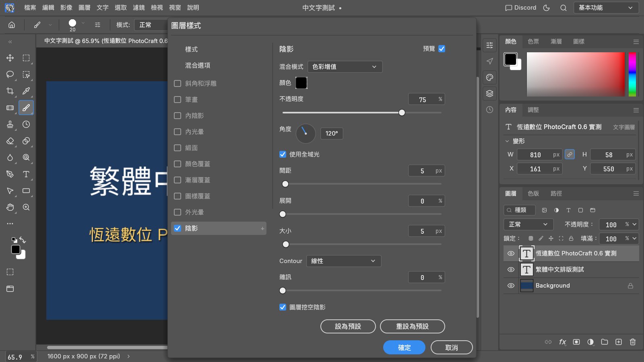Screen dimensions: 644x362
Task: Click the 取消 button
Action: [x=452, y=348]
